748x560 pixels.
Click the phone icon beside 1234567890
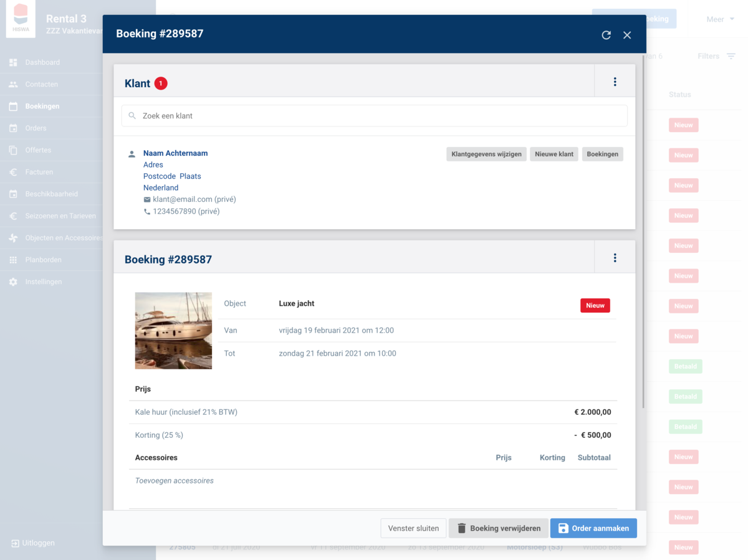[147, 212]
